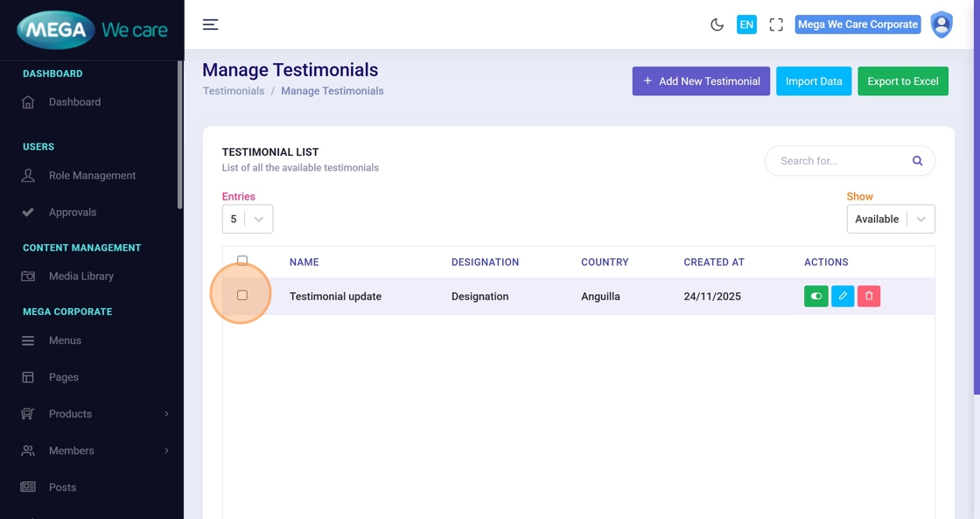Open the Entries count dropdown
This screenshot has width=980, height=519.
point(248,219)
